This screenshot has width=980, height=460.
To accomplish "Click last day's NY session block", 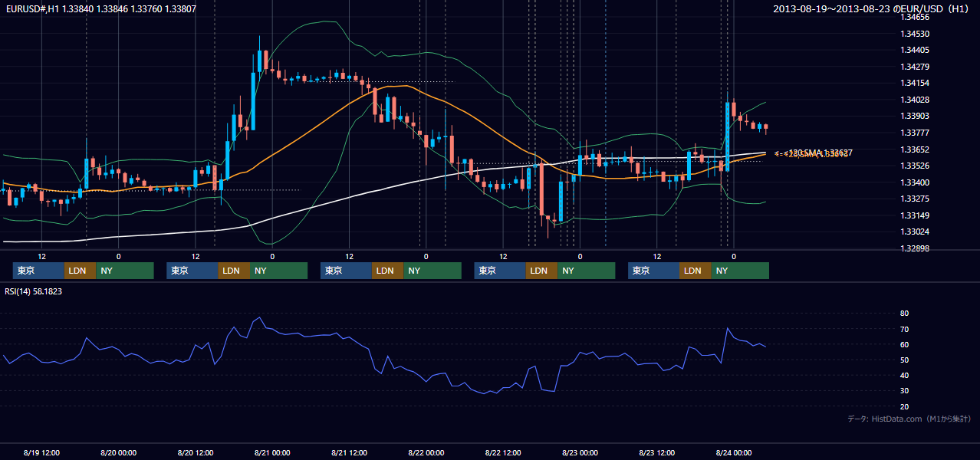I will (x=740, y=271).
